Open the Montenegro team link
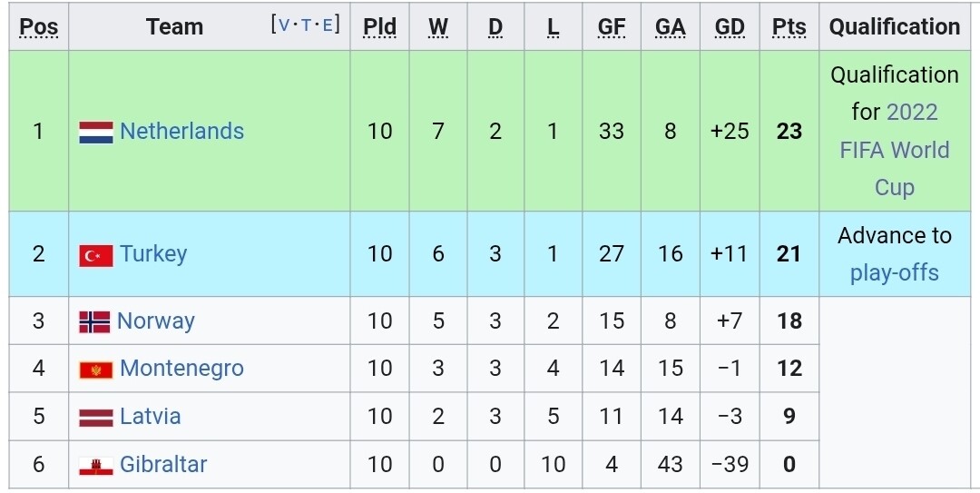 (181, 369)
